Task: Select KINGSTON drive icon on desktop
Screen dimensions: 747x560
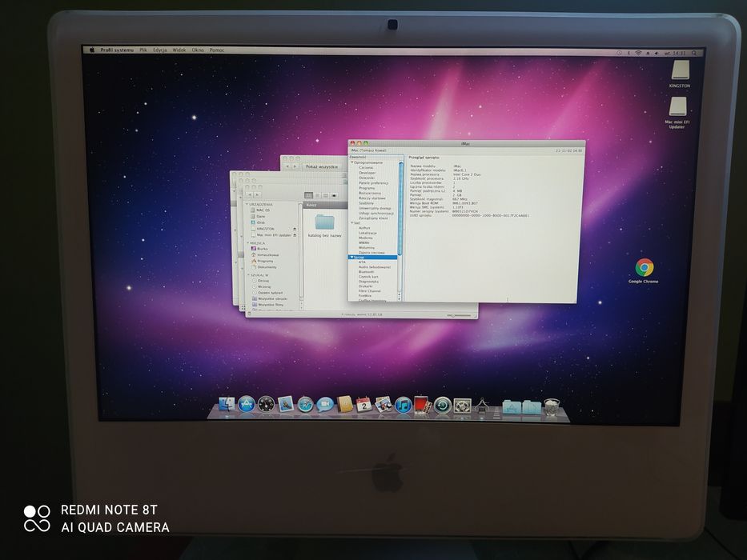Action: coord(681,70)
